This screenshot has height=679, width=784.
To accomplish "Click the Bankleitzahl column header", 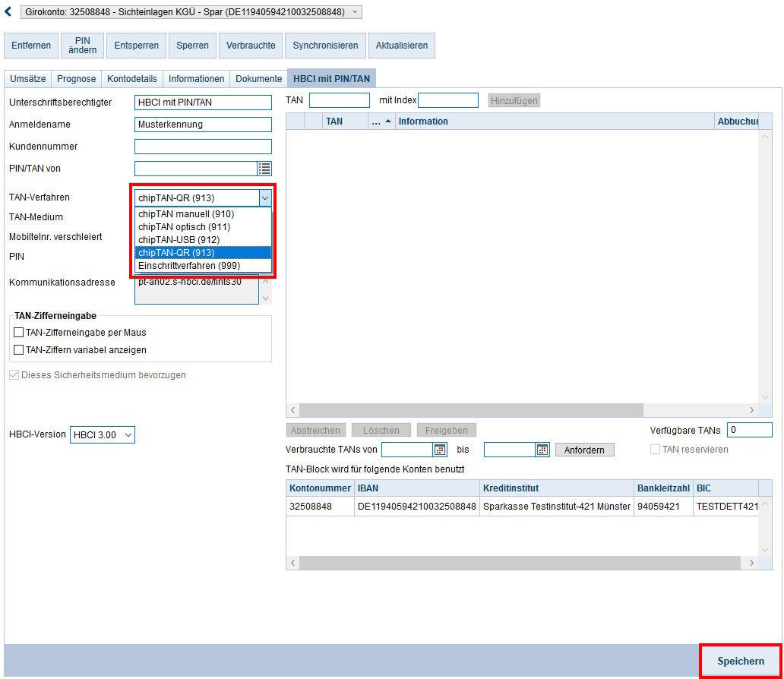I will point(663,488).
